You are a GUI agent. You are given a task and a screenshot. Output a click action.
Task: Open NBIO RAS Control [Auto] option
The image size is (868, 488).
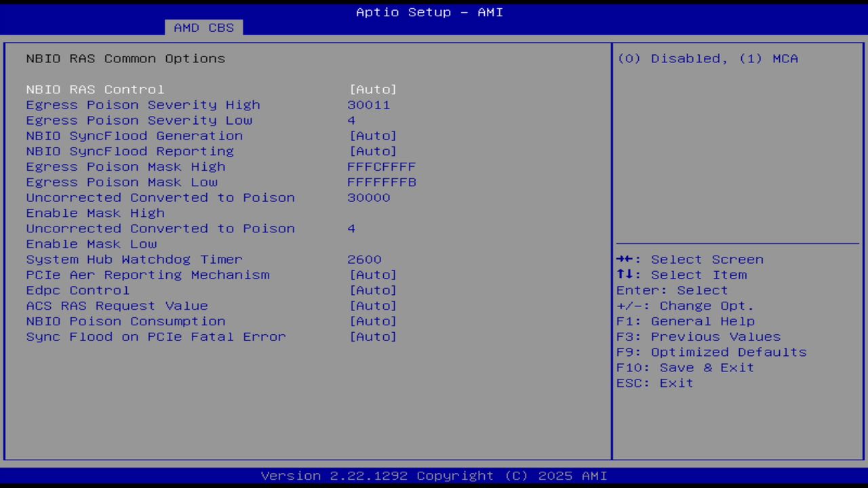373,89
